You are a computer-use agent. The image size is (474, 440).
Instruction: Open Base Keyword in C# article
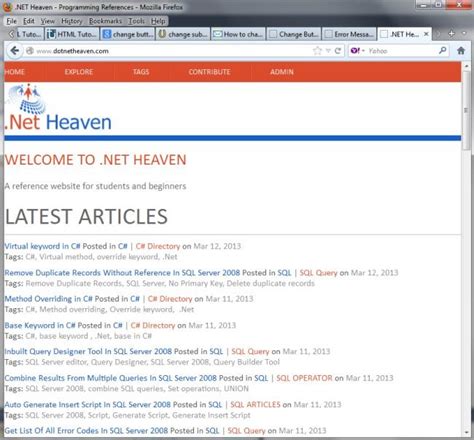click(x=40, y=325)
